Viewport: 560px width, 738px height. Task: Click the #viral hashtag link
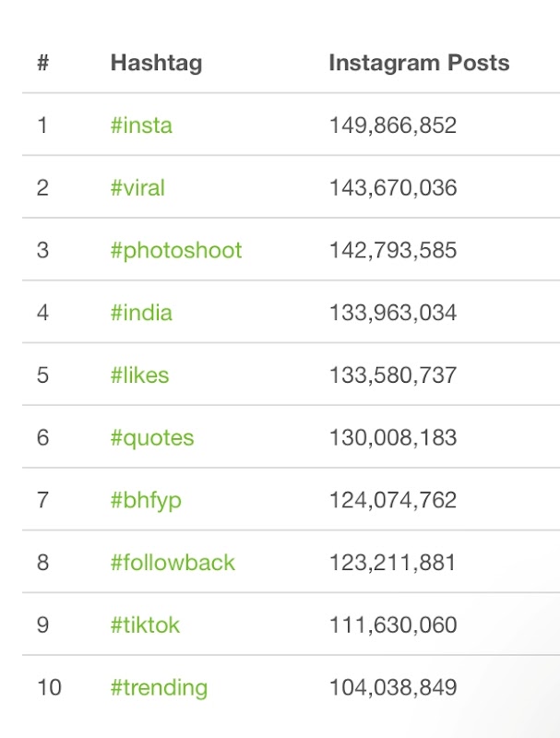(x=137, y=188)
